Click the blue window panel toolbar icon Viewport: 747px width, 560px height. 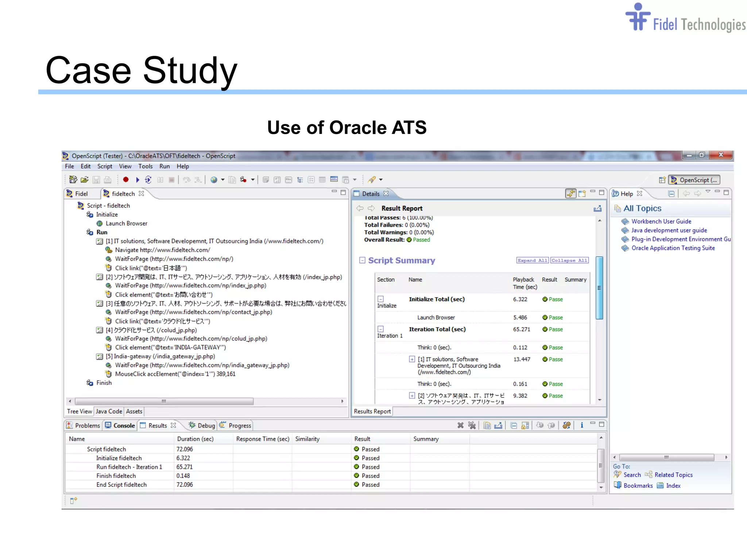[334, 179]
